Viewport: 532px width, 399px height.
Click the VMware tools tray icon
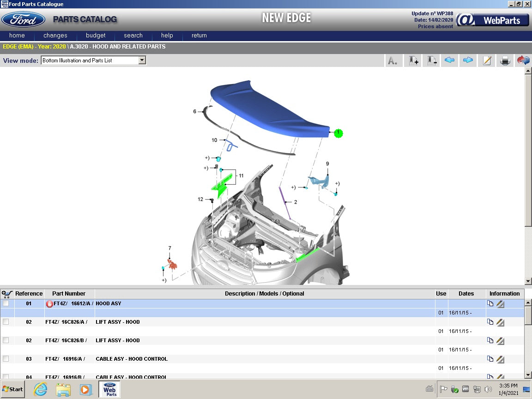click(465, 389)
